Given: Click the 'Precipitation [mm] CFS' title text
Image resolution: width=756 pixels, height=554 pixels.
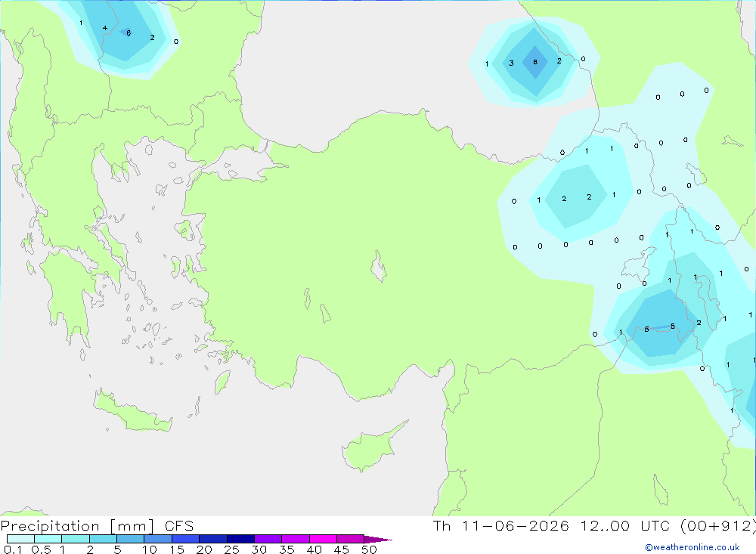Looking at the screenshot, I should click(x=97, y=526).
